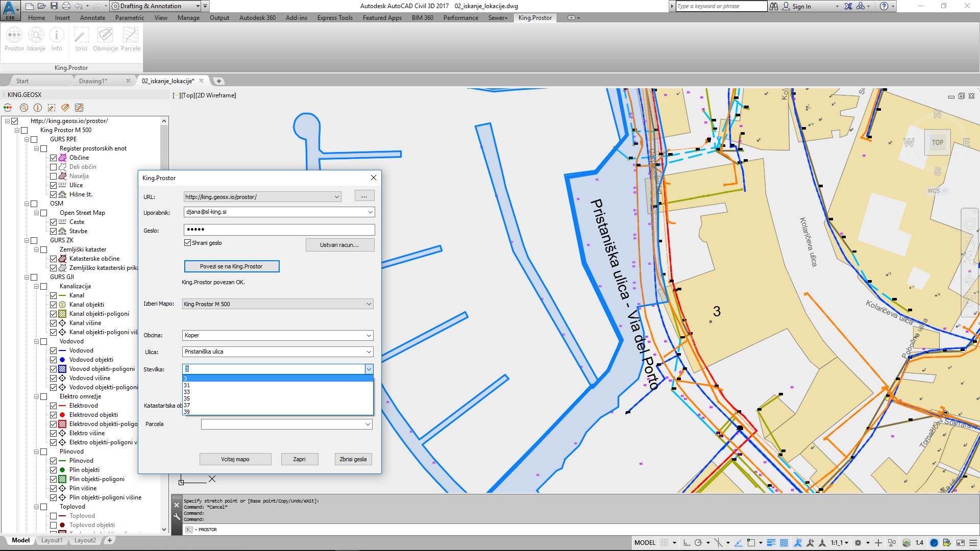The height and width of the screenshot is (551, 980).
Task: Uncheck the Hišne št. layer checkbox
Action: coord(53,194)
